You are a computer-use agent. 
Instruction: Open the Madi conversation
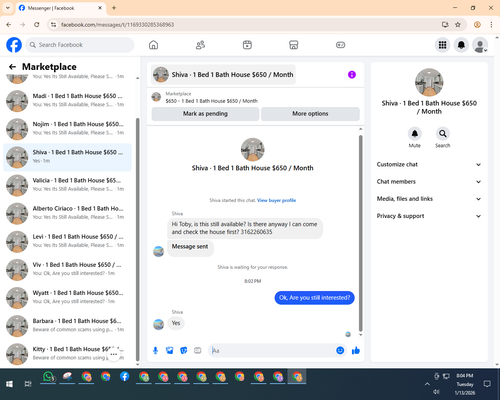[67, 101]
